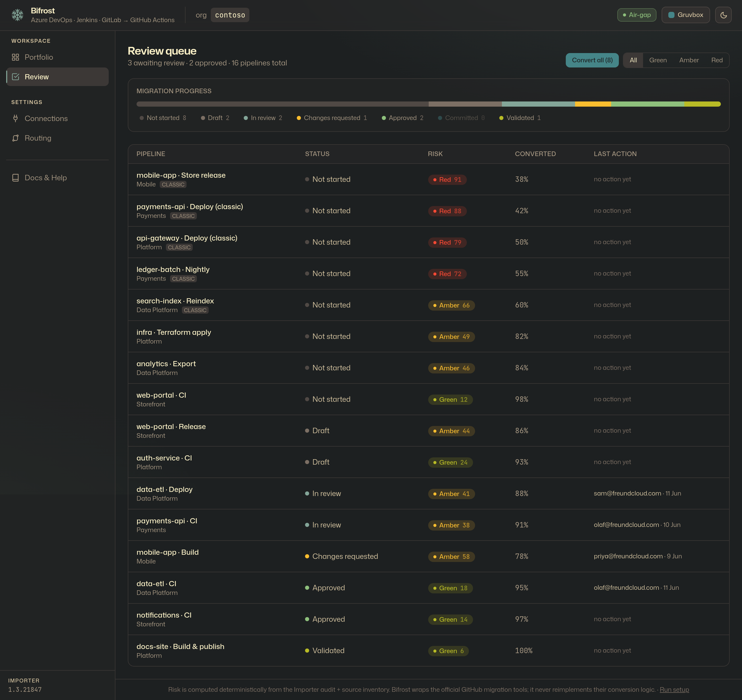
Task: Click sam@freundcloud.com · 11 Jun last action
Action: click(x=637, y=493)
